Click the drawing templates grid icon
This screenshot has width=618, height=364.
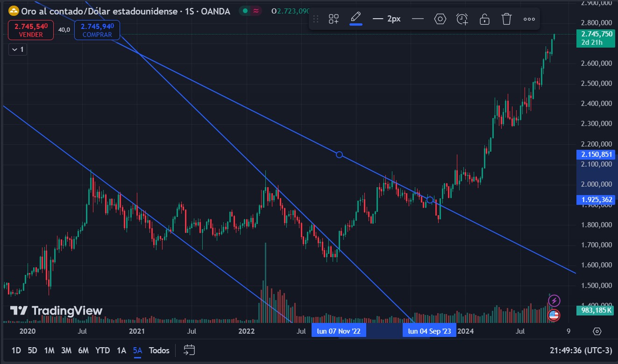334,19
